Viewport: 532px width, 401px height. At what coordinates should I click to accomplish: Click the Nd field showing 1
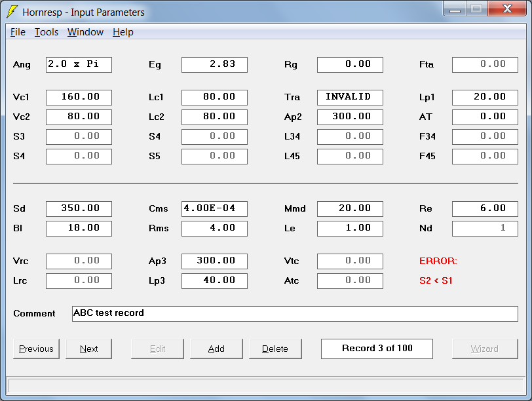coord(485,229)
